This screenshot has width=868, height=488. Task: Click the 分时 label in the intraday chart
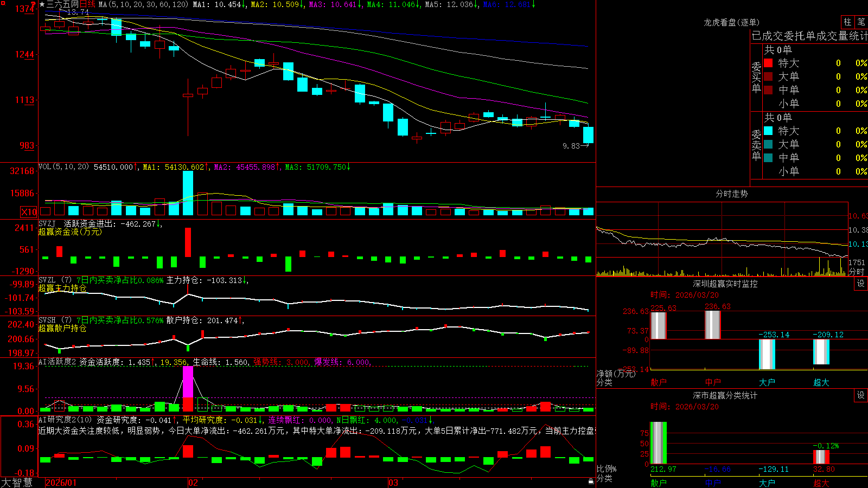[x=856, y=272]
